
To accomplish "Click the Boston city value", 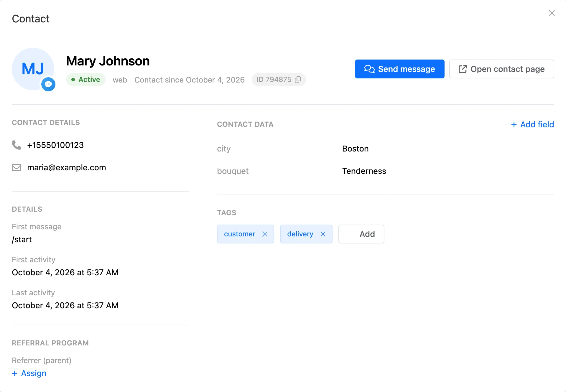I will [x=355, y=149].
